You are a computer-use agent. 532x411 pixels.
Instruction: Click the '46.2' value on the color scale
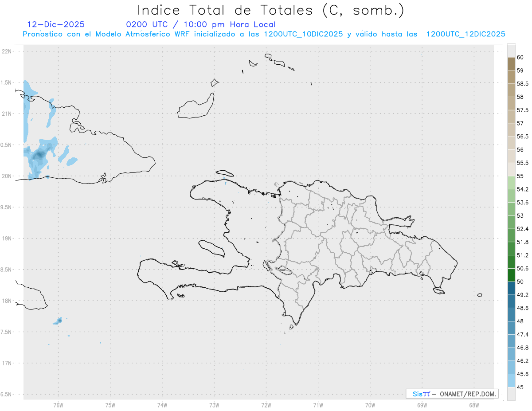coord(522,361)
